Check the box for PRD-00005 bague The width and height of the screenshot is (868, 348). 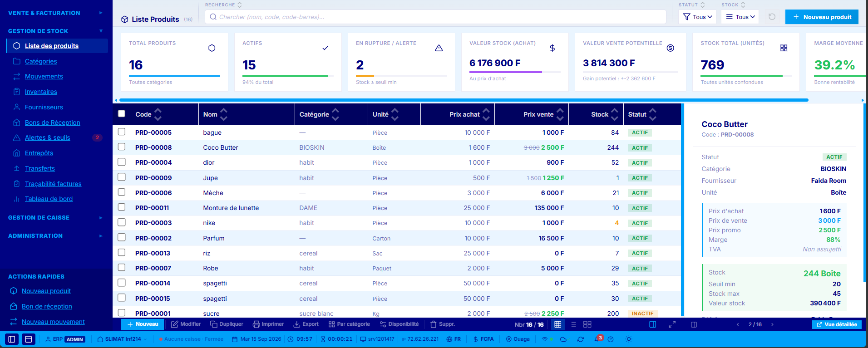[122, 132]
